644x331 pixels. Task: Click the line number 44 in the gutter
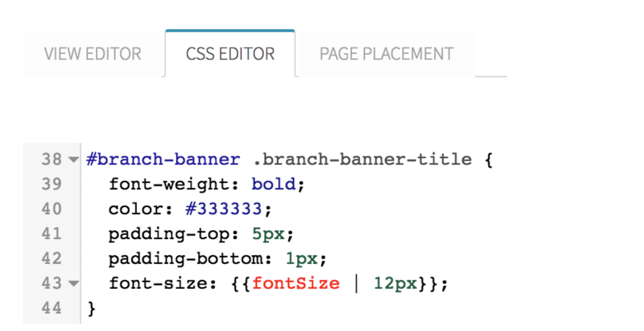(x=52, y=308)
